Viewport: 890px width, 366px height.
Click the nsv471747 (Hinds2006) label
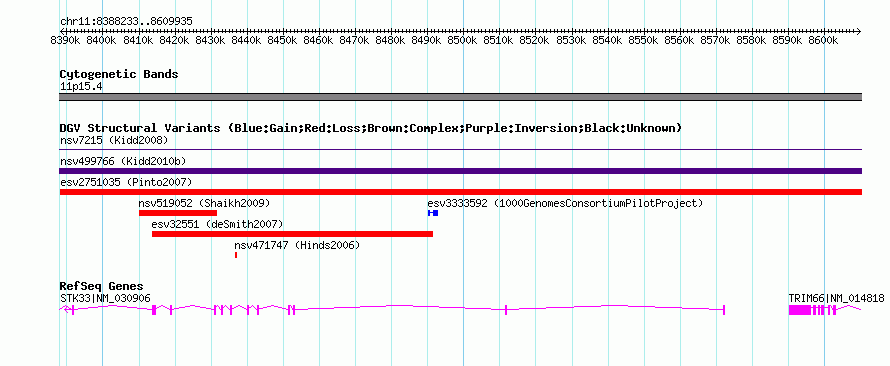click(297, 245)
